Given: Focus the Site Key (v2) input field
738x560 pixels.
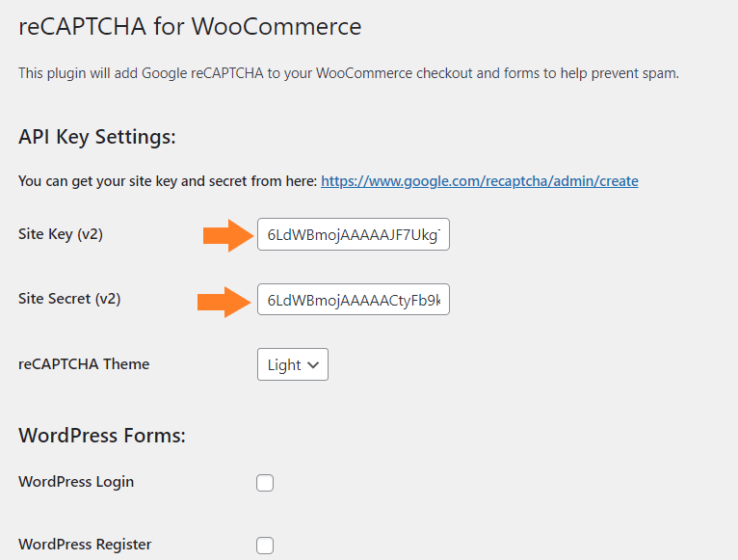Looking at the screenshot, I should pyautogui.click(x=354, y=234).
